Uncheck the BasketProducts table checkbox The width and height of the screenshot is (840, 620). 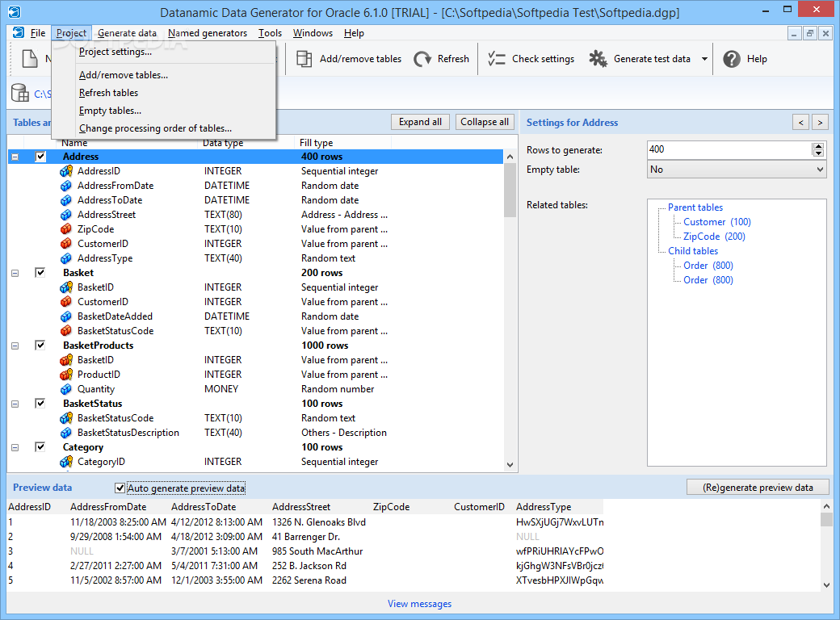pyautogui.click(x=40, y=345)
